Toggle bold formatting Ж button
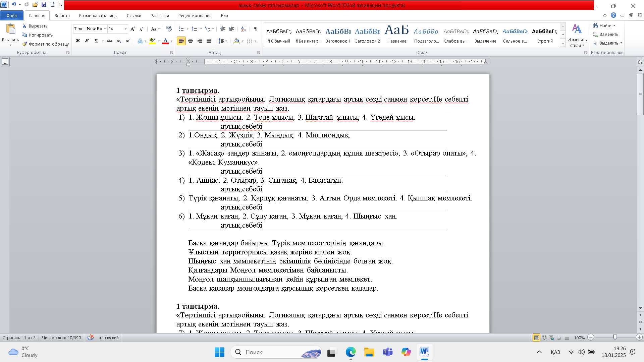The image size is (644, 362). coord(78,41)
